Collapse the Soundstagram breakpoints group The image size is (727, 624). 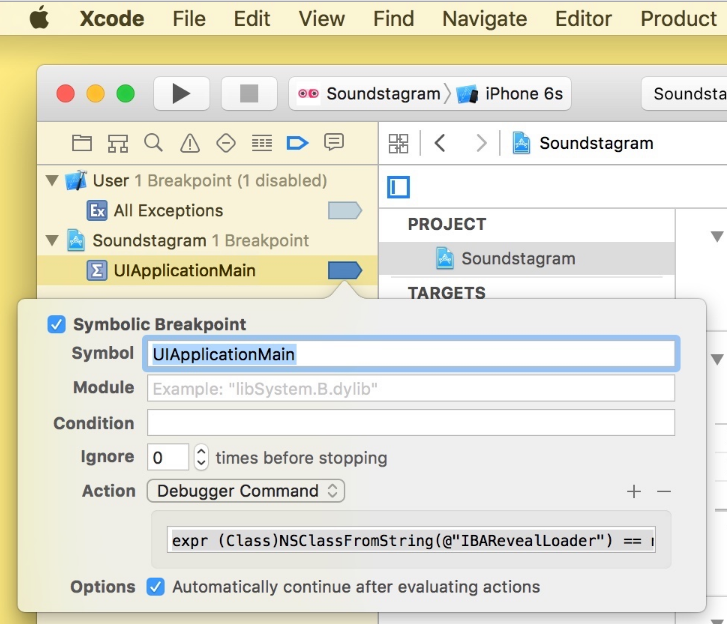point(52,241)
